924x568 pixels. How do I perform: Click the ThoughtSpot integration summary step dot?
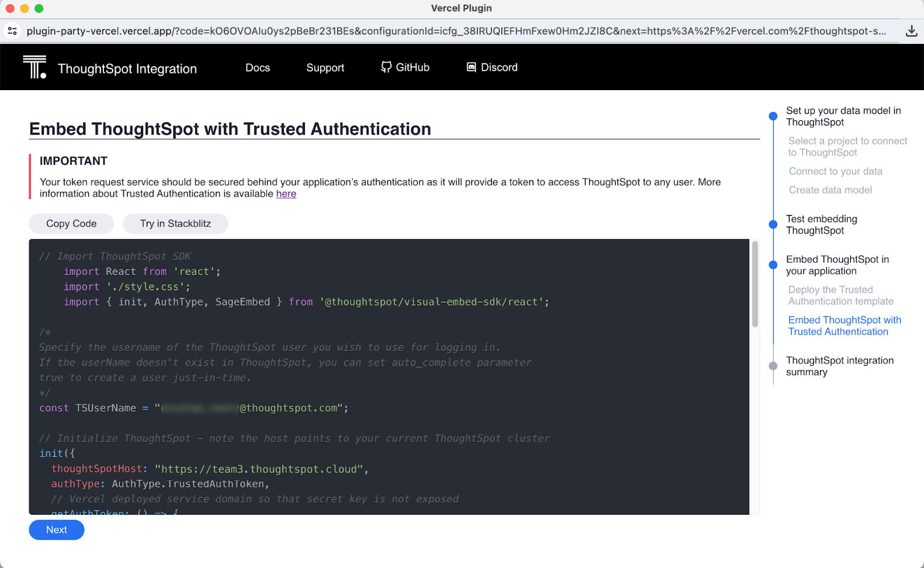coord(773,366)
